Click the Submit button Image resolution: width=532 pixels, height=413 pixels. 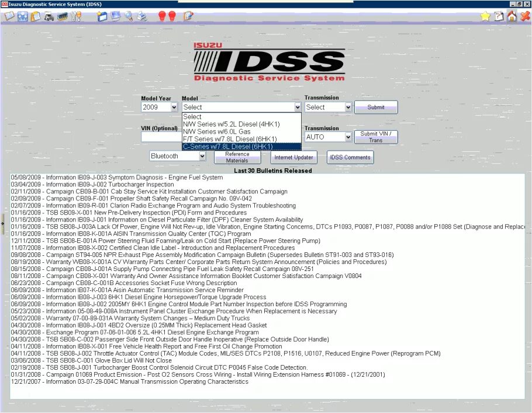(376, 107)
